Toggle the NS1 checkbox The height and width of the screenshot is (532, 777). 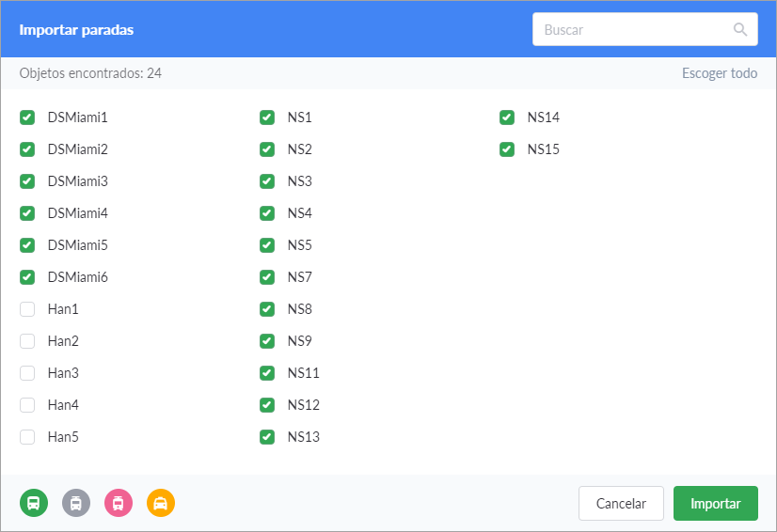coord(267,117)
